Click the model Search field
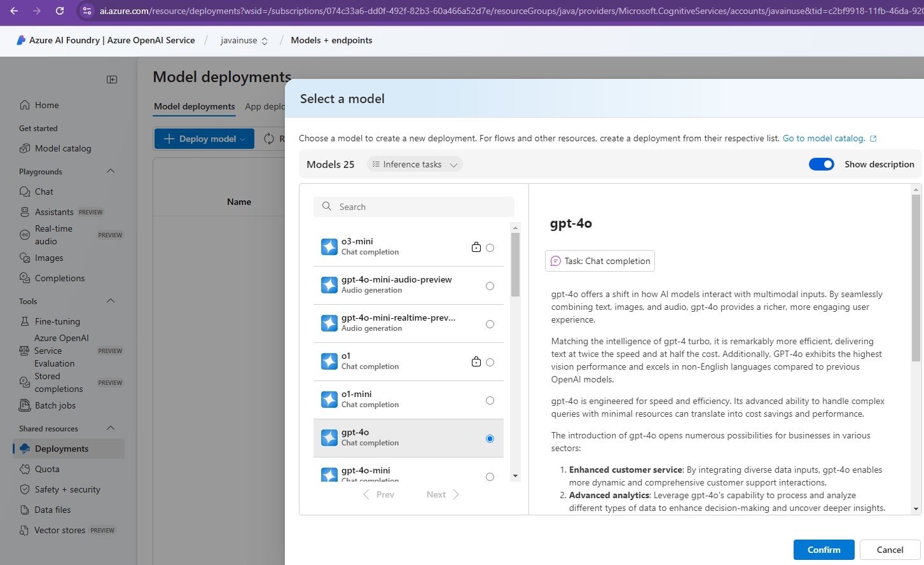This screenshot has height=565, width=924. 413,207
